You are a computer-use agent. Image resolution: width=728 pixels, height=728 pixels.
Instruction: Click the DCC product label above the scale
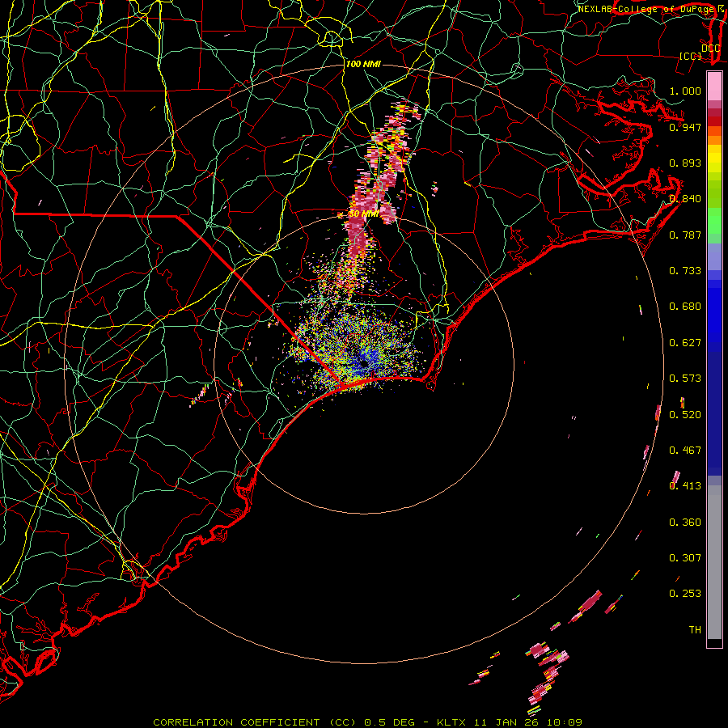[x=710, y=48]
